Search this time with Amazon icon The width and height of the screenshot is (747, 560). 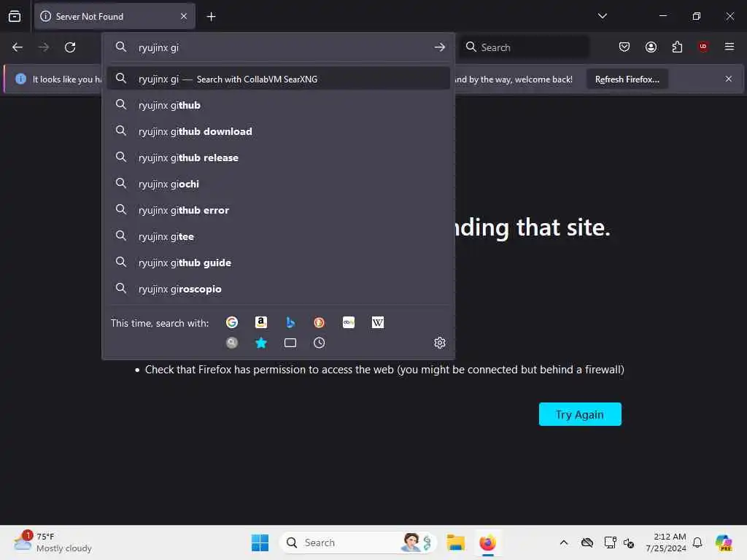coord(261,322)
